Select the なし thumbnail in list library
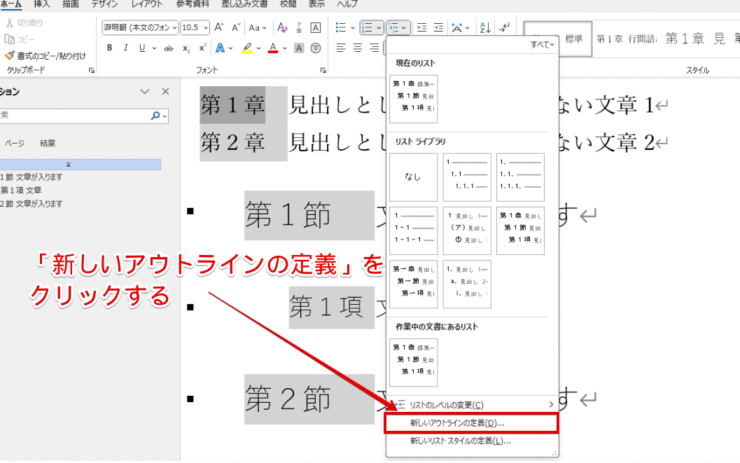 coord(415,179)
